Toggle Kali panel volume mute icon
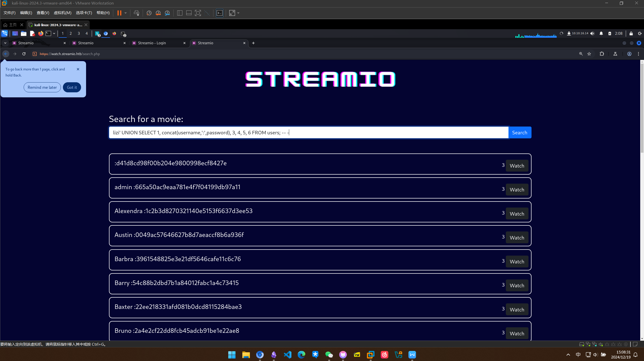This screenshot has width=644, height=361. (x=592, y=33)
